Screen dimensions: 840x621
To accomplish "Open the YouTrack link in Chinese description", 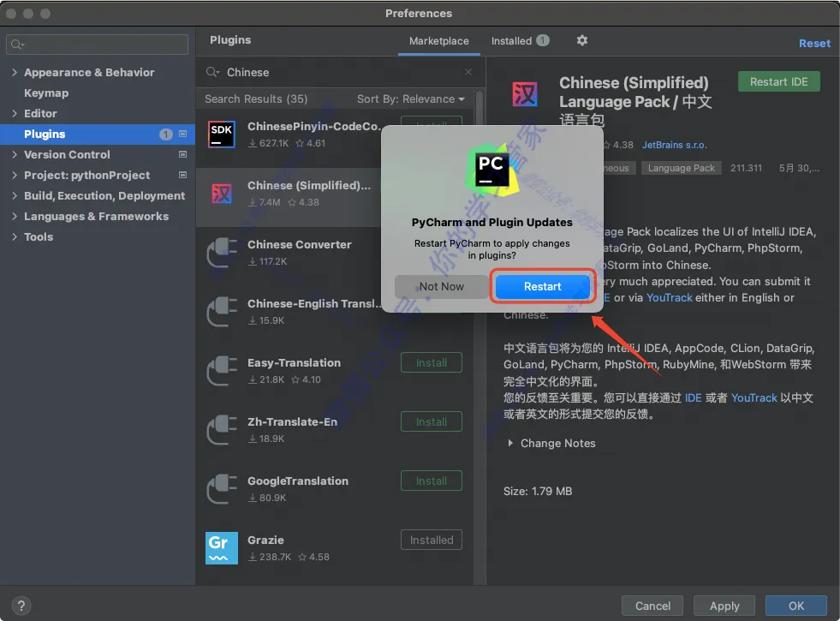I will [x=754, y=398].
